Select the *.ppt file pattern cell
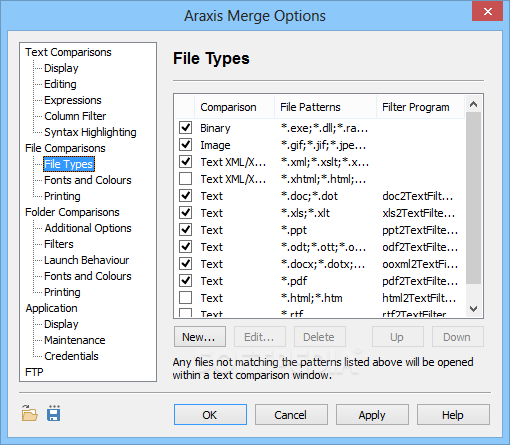The image size is (510, 445). pyautogui.click(x=294, y=230)
